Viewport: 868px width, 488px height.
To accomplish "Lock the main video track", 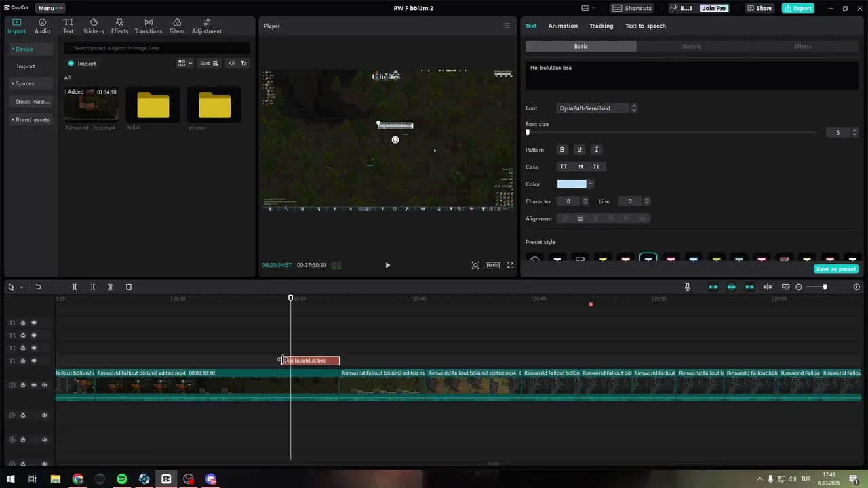I will 22,385.
